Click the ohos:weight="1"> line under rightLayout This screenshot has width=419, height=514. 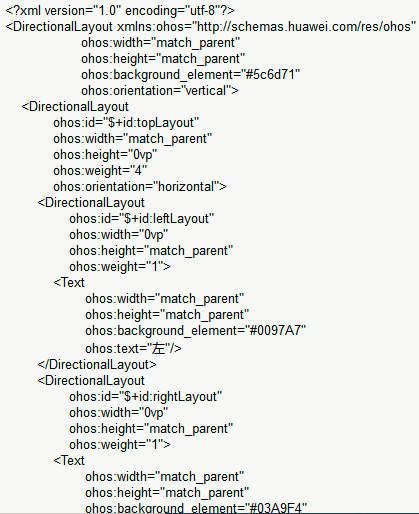click(120, 445)
